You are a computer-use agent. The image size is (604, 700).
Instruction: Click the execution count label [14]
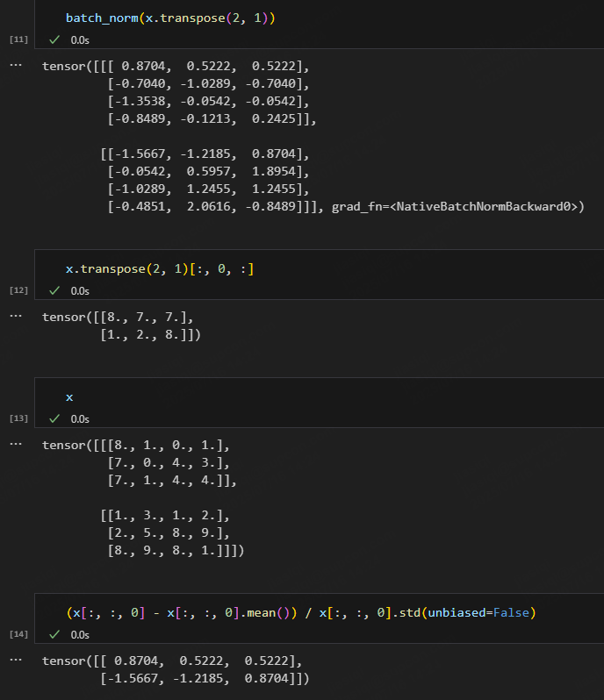tap(18, 634)
